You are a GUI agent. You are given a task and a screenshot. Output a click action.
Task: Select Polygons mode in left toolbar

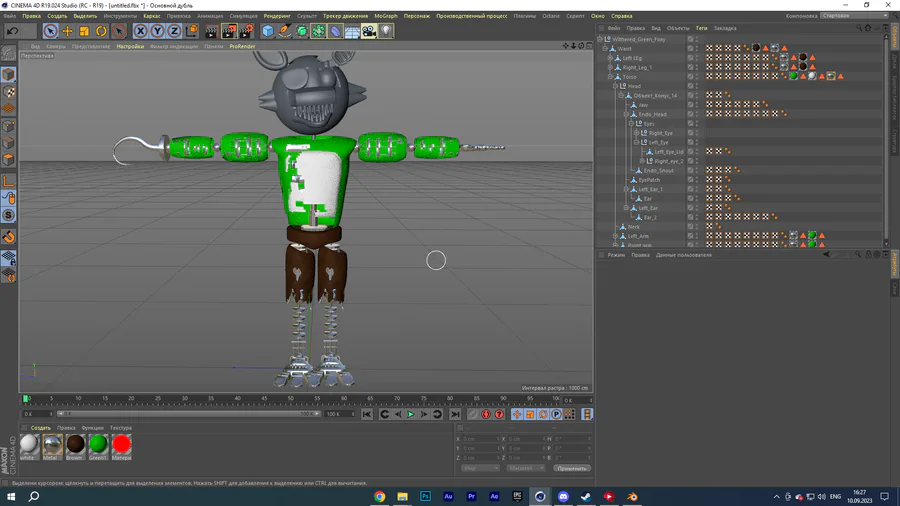click(x=9, y=159)
